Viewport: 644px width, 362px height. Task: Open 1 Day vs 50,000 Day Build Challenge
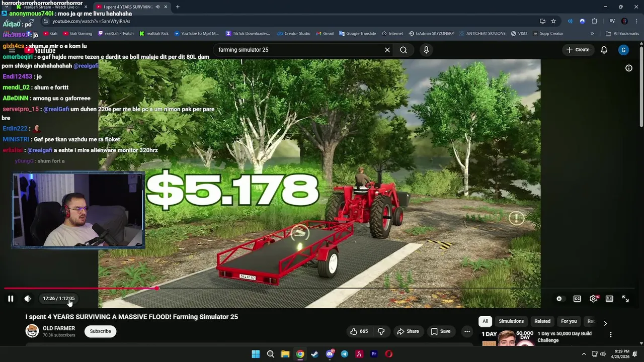565,337
